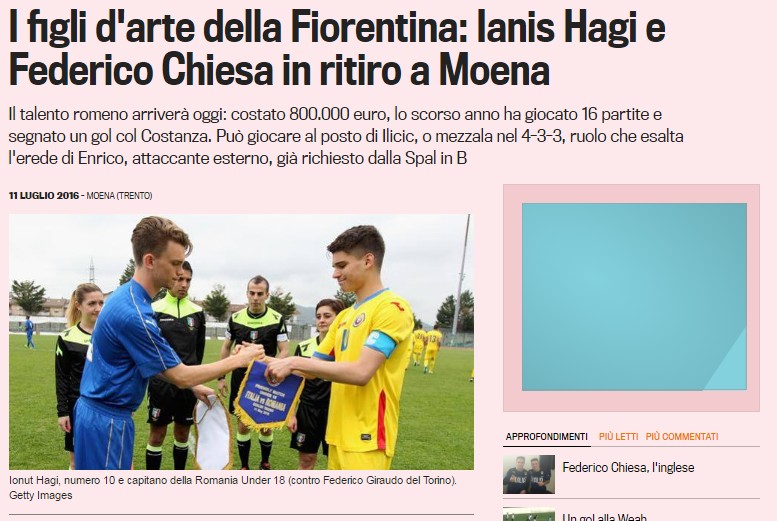Click the 'MOENA (TRENTO)' location label
The image size is (777, 521).
point(119,196)
